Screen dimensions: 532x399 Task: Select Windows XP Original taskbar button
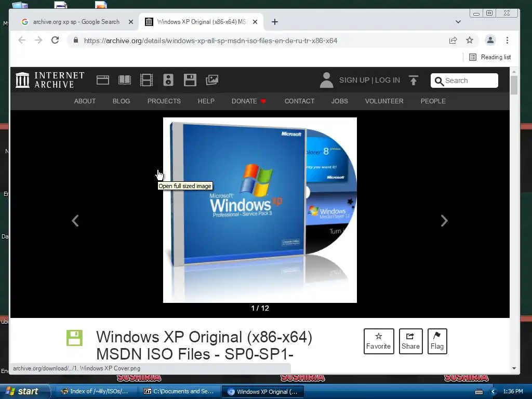pyautogui.click(x=263, y=392)
